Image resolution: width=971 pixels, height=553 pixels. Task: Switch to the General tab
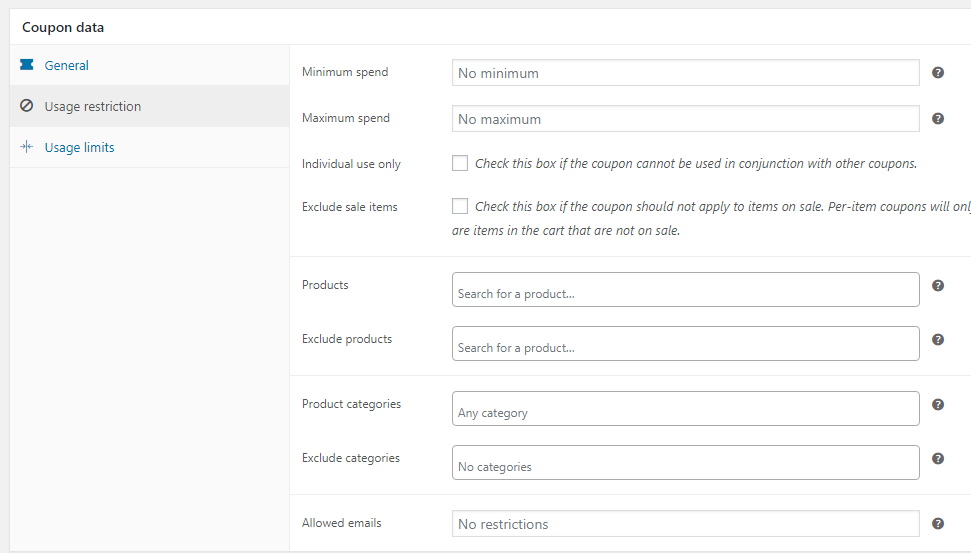pyautogui.click(x=150, y=65)
